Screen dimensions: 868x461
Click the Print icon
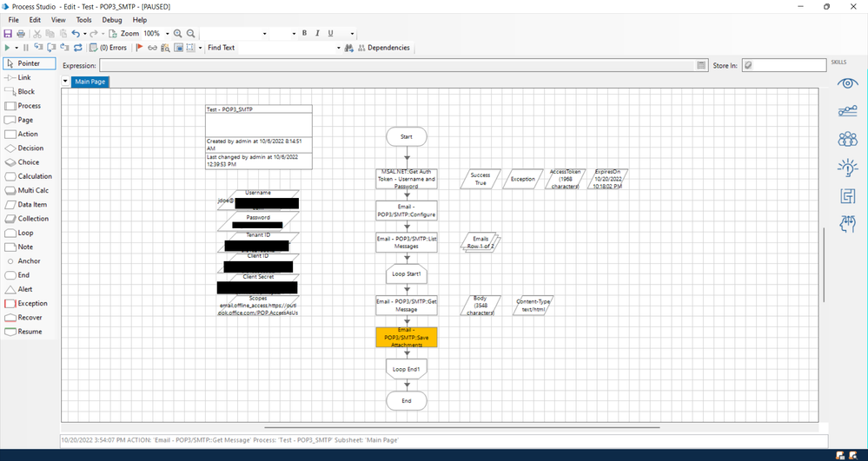[x=20, y=34]
